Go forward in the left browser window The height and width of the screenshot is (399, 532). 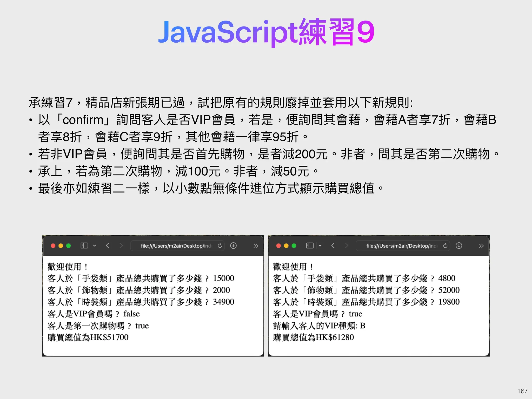(x=121, y=245)
